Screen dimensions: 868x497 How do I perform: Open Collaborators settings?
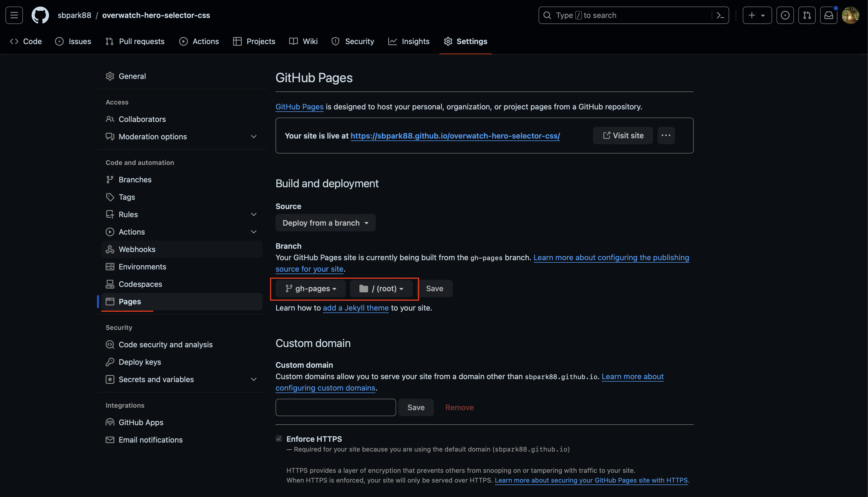[x=182, y=119]
